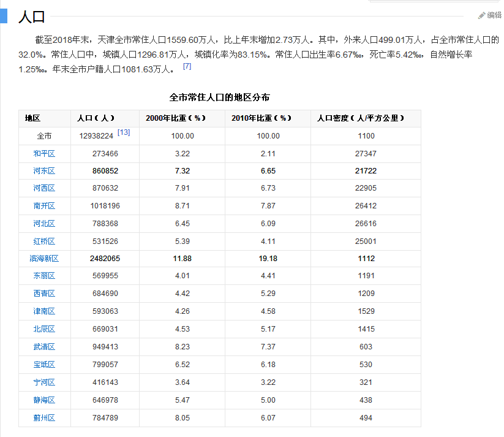Click the 2000 share value 8.71
Image resolution: width=504 pixels, height=437 pixels.
[x=182, y=205]
